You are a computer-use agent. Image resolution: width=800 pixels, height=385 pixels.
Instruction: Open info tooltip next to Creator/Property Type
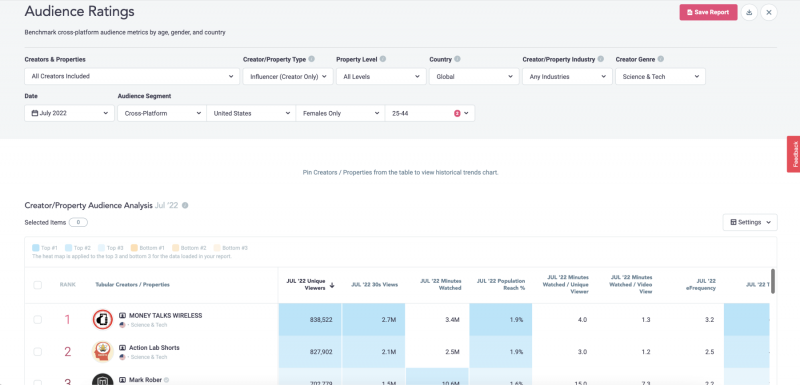click(311, 59)
